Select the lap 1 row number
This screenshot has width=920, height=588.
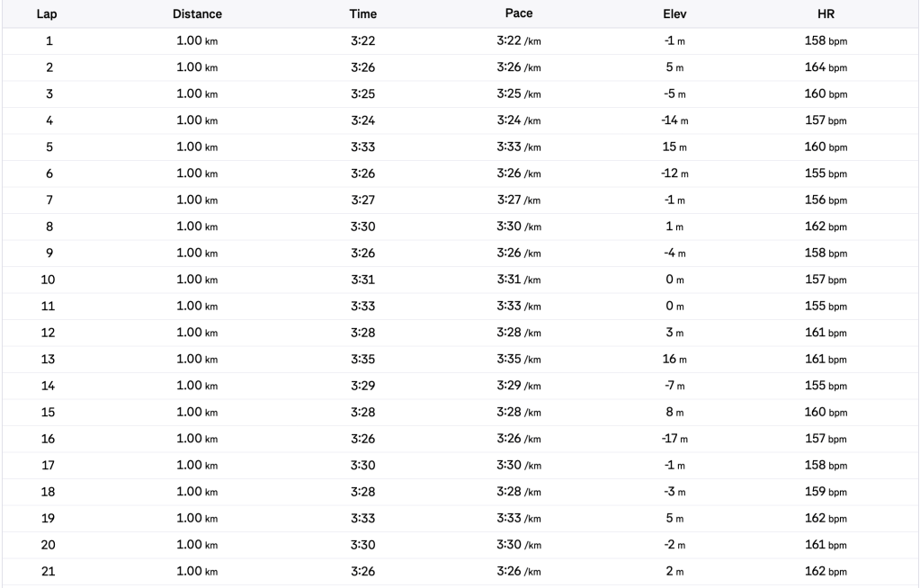48,40
